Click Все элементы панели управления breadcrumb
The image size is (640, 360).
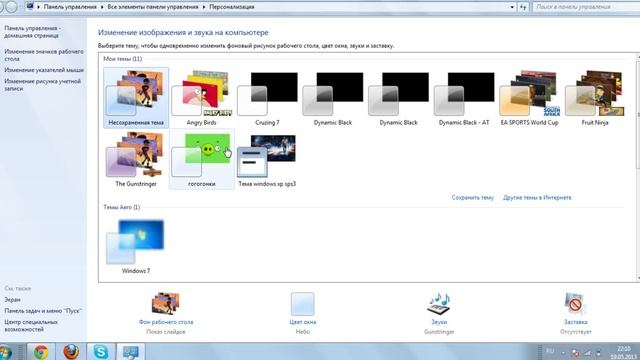click(x=153, y=7)
